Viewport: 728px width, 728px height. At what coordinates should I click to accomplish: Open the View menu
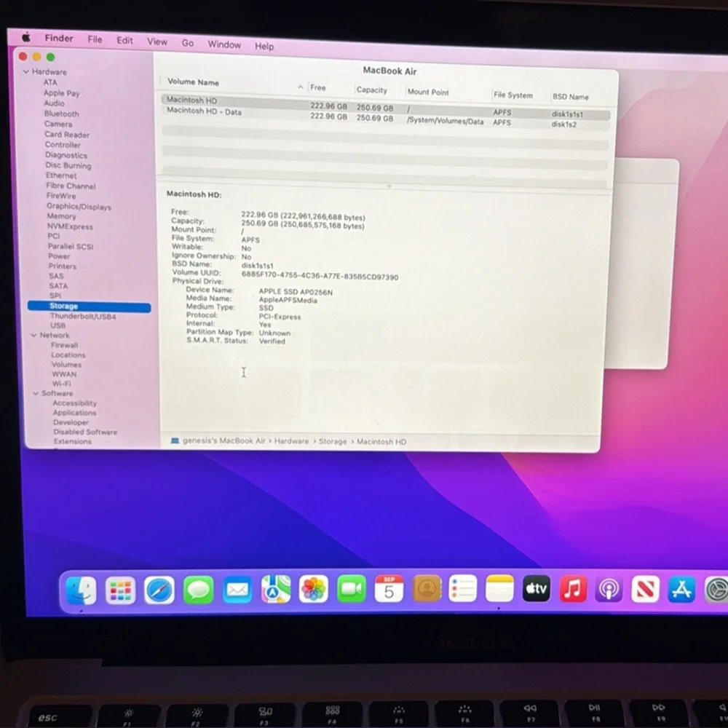click(157, 41)
